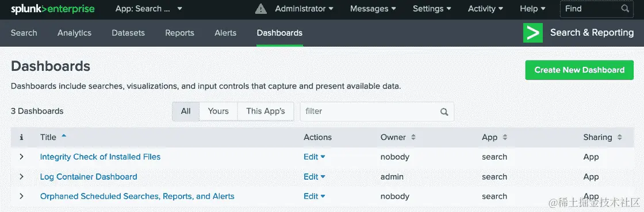644x212 pixels.
Task: Select the Dashboards tab
Action: (279, 33)
